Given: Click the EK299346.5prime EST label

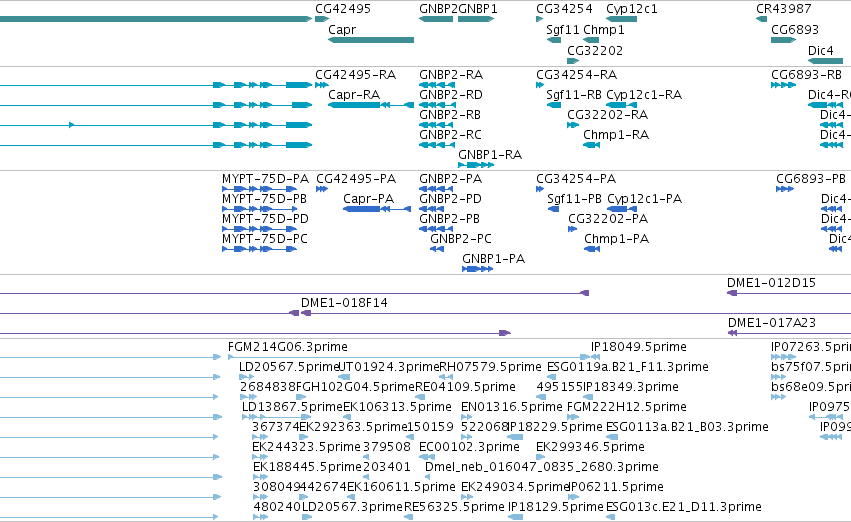Looking at the screenshot, I should pos(590,448).
